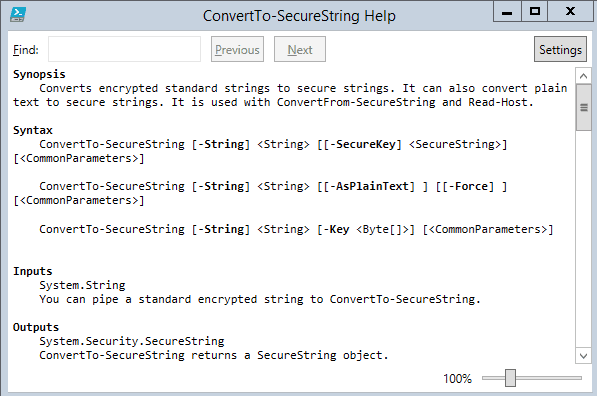The image size is (597, 396).
Task: Close the ConvertTo-SecureString Help window
Action: [x=570, y=11]
